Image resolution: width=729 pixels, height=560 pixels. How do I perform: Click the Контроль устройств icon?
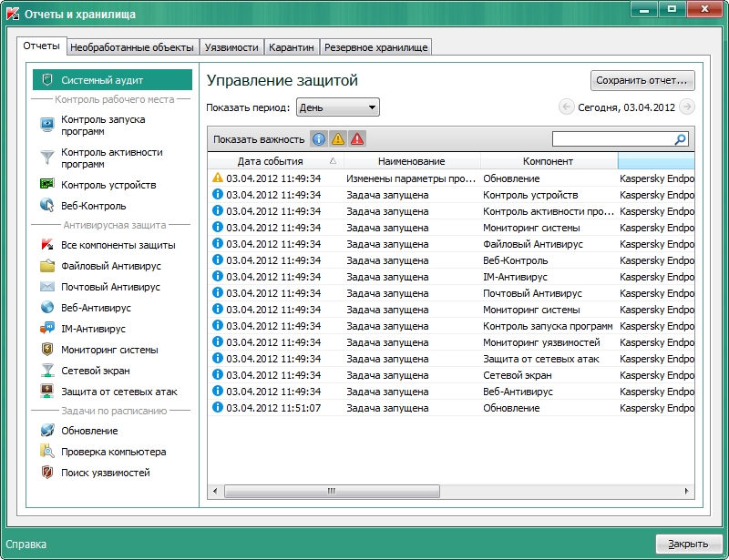(47, 185)
